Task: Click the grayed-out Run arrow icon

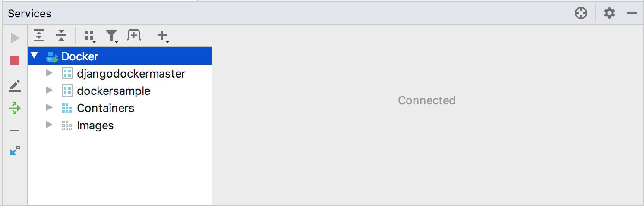Action: pos(15,38)
